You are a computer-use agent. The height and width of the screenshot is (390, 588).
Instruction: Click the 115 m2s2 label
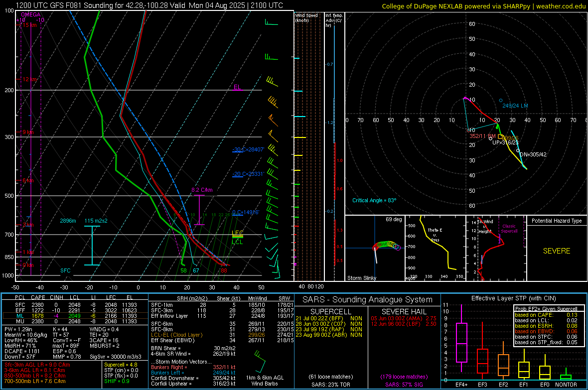(x=96, y=221)
